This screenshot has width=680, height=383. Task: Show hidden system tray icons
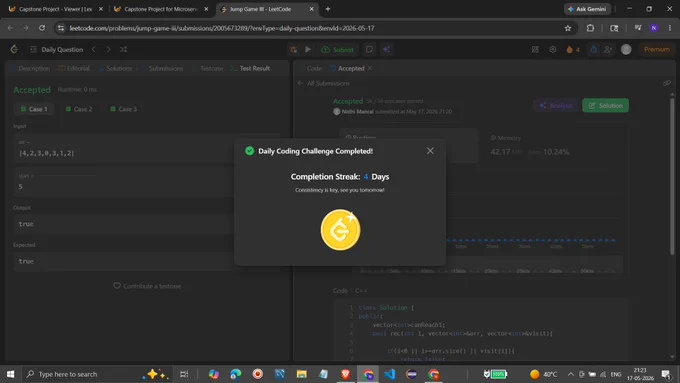570,374
